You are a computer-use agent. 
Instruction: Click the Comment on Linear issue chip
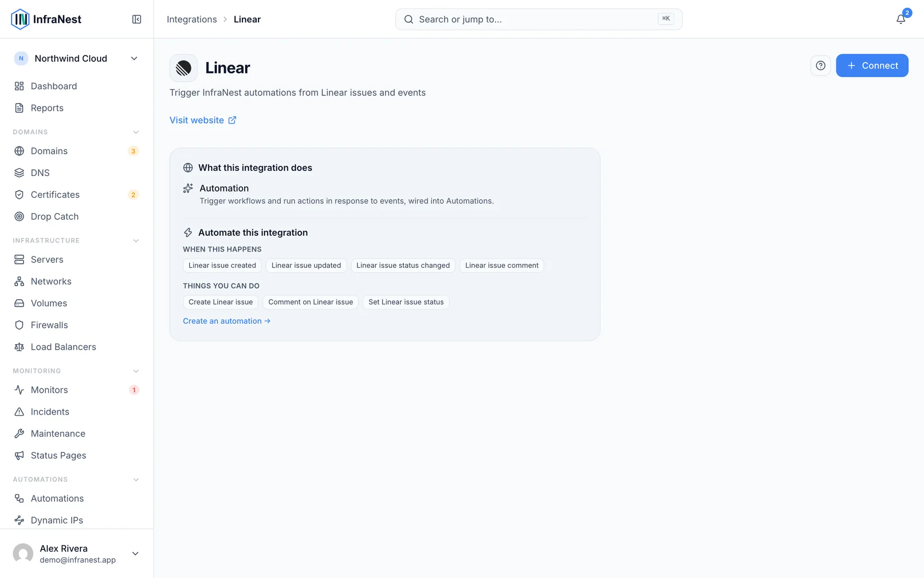tap(310, 302)
